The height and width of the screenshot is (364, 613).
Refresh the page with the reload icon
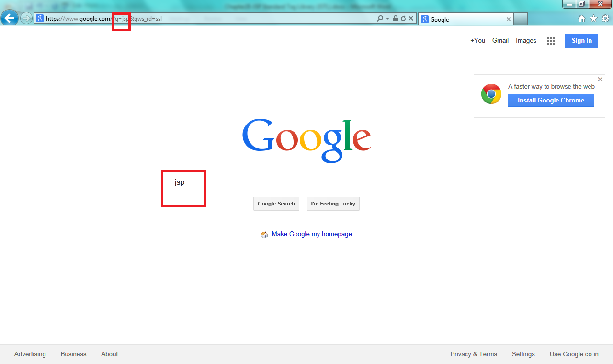[403, 19]
